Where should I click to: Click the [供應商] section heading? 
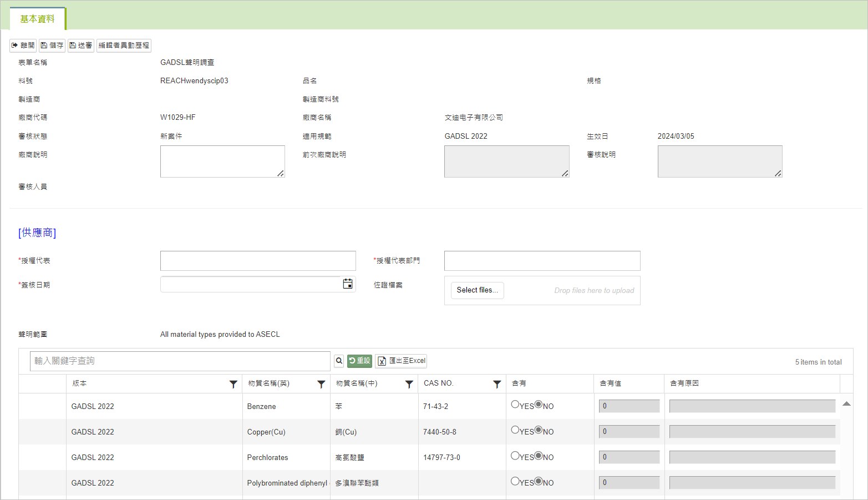click(37, 233)
